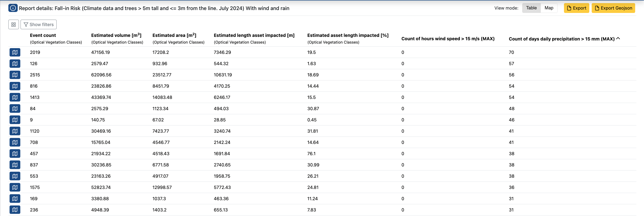The image size is (644, 216).
Task: Sort by Event count column header
Action: 43,35
